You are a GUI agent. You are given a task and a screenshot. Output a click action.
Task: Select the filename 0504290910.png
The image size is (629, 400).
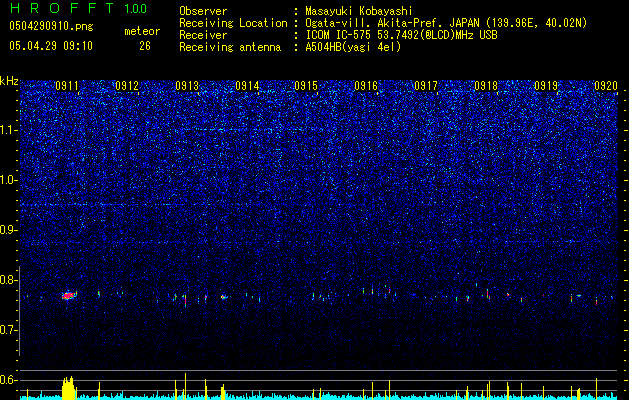click(x=51, y=26)
